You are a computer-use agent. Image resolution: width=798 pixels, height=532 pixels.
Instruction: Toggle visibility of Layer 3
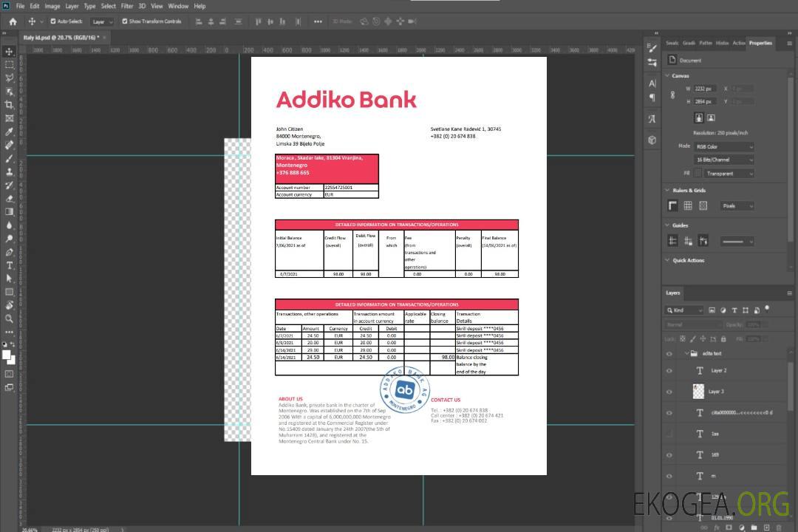669,392
